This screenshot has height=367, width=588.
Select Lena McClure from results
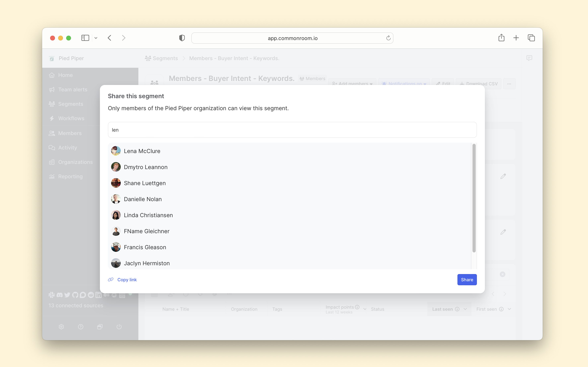tap(142, 151)
